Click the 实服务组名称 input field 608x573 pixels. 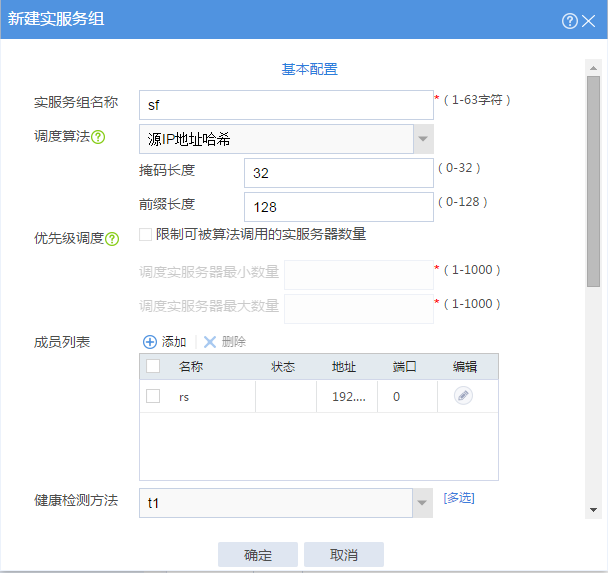[286, 105]
